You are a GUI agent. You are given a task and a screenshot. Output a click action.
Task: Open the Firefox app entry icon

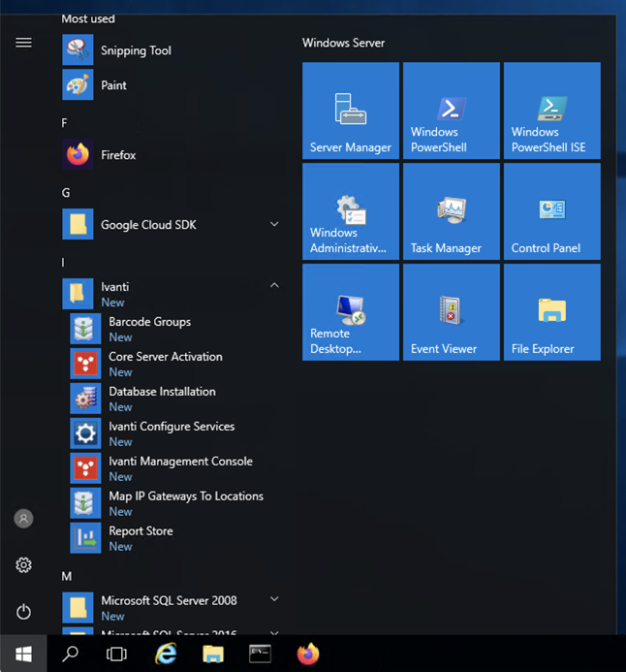click(x=78, y=155)
